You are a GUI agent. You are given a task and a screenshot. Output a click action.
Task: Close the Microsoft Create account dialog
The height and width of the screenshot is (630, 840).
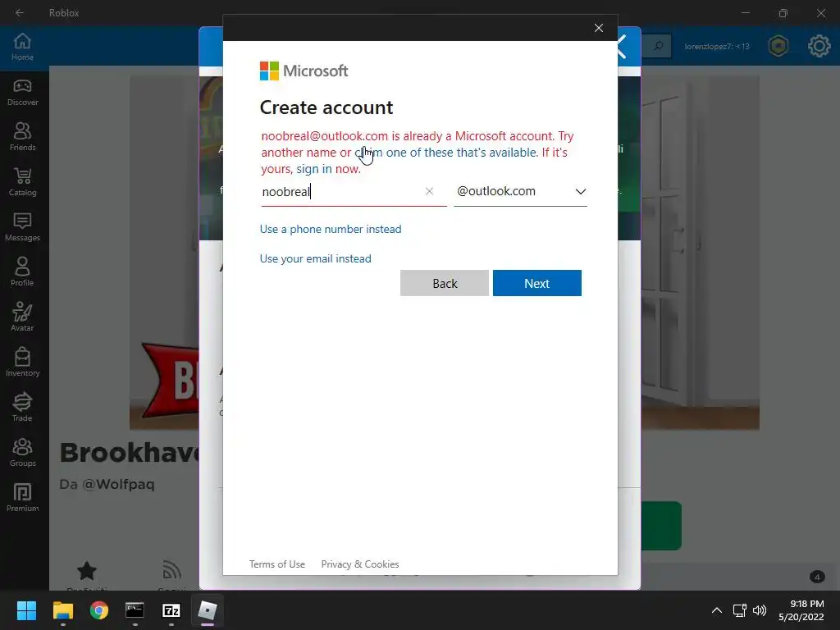pos(598,28)
